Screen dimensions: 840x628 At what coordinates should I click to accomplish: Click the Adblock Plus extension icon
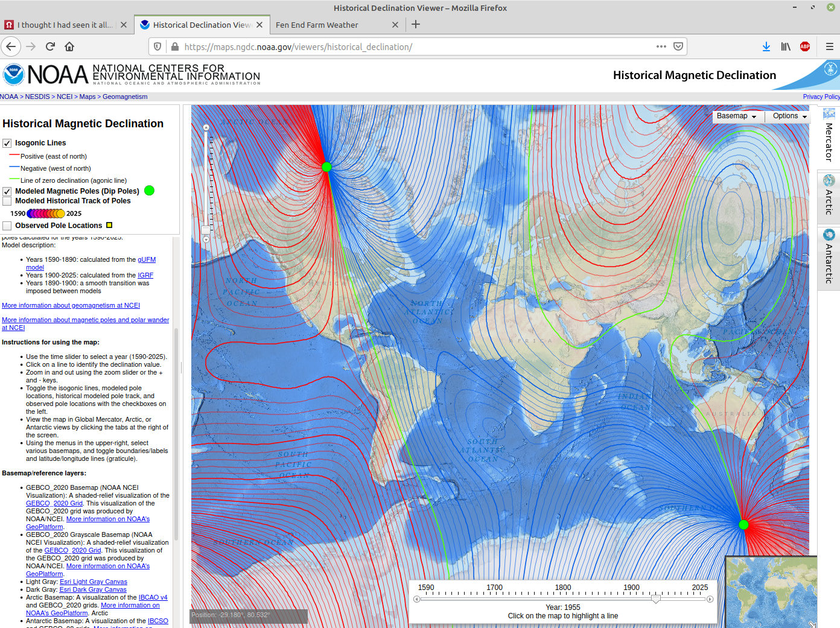point(804,46)
